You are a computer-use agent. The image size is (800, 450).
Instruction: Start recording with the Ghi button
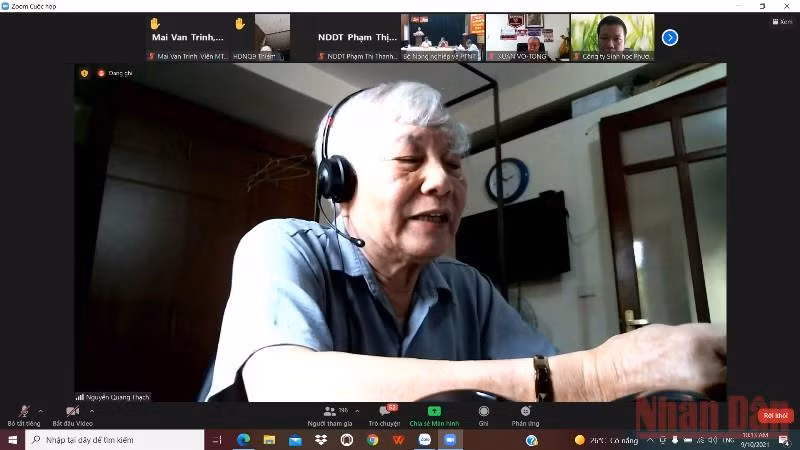click(483, 415)
